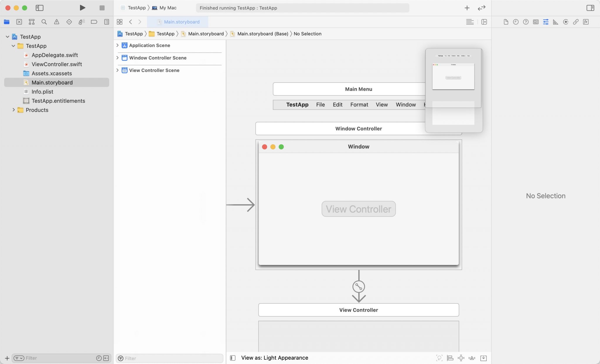
Task: Expand the View Controller Scene
Action: coord(118,70)
